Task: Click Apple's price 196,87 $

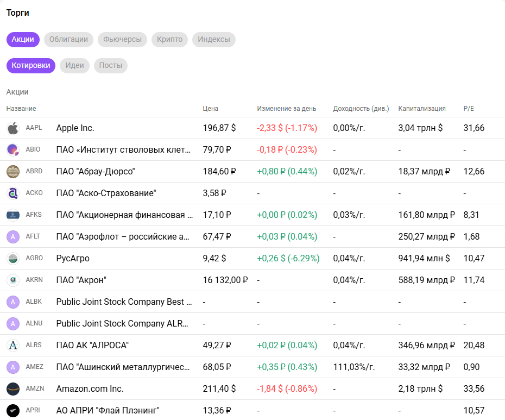Action: pyautogui.click(x=219, y=128)
